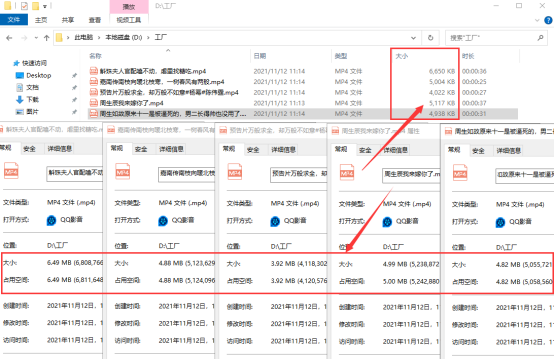
Task: Sort files by the 类型 column
Action: pos(341,56)
